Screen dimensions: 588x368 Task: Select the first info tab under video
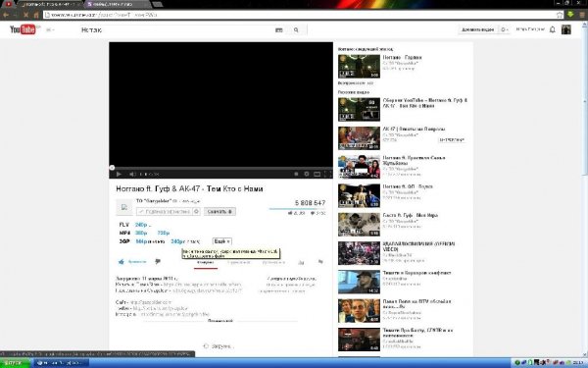pos(206,262)
